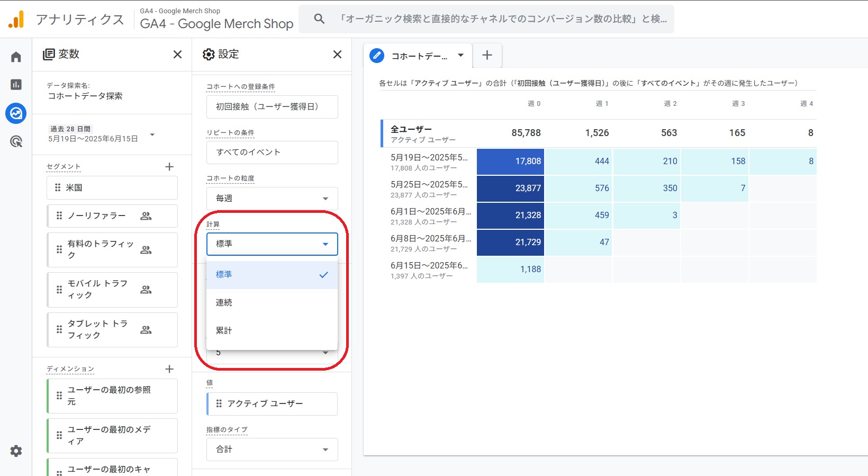This screenshot has height=476, width=868.
Task: Select the タブレット トラフィック segment
Action: (112, 330)
